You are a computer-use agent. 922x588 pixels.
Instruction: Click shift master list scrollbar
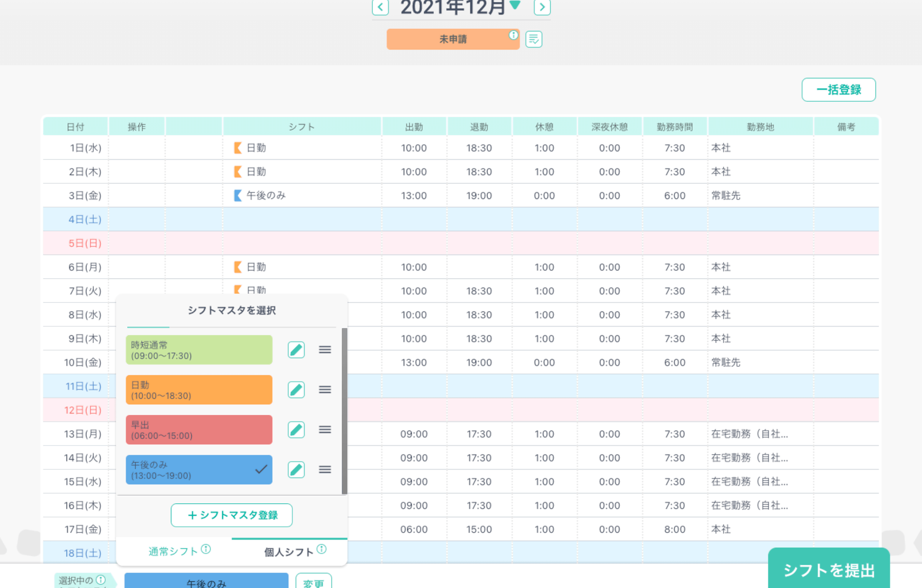[344, 411]
